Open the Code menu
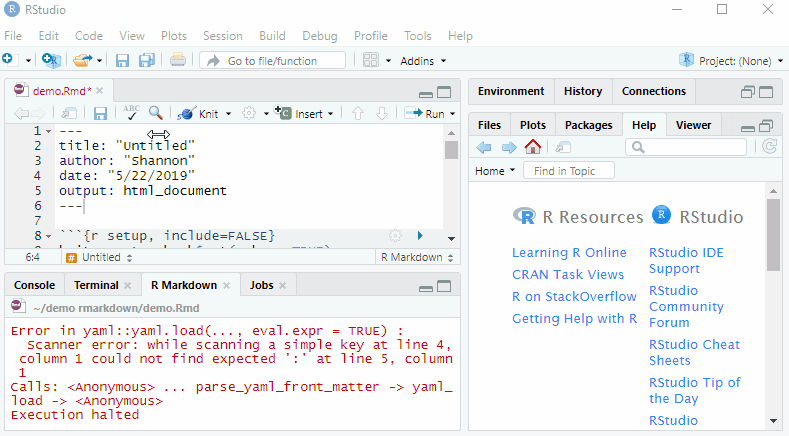The height and width of the screenshot is (436, 789). 89,36
